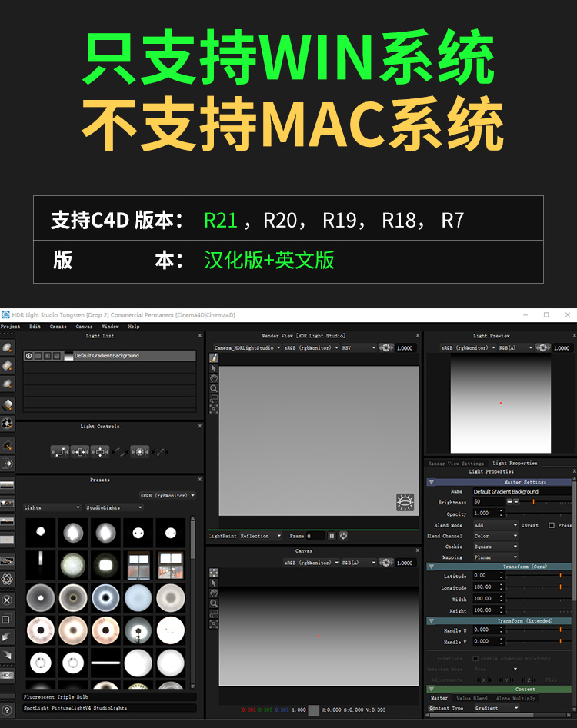Switch to the Alpha Multiply content tab
This screenshot has width=577, height=728.
[515, 698]
